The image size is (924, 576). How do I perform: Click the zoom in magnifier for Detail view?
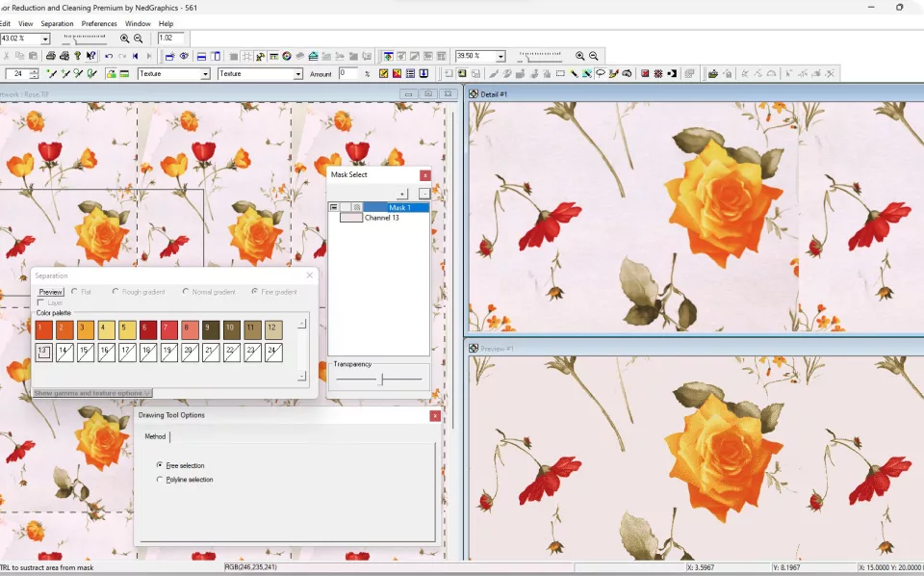tap(579, 56)
